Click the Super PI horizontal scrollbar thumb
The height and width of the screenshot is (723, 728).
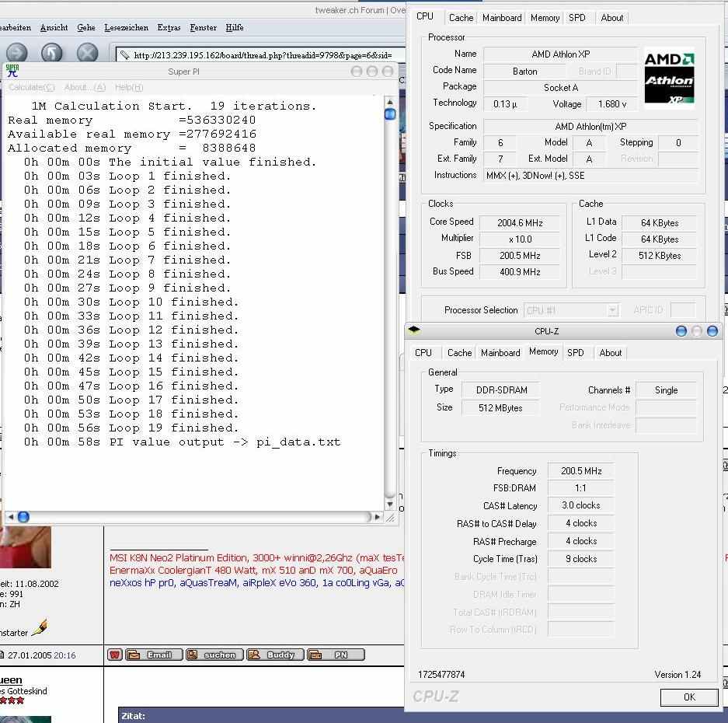23,517
